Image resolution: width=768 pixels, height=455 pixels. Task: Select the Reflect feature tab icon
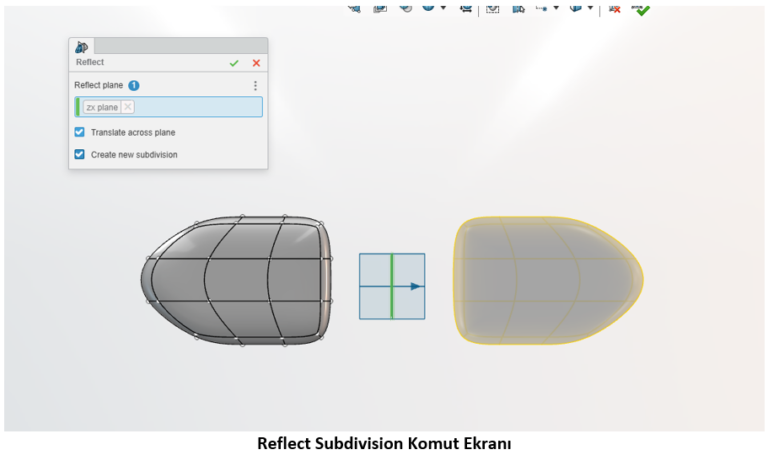[81, 47]
